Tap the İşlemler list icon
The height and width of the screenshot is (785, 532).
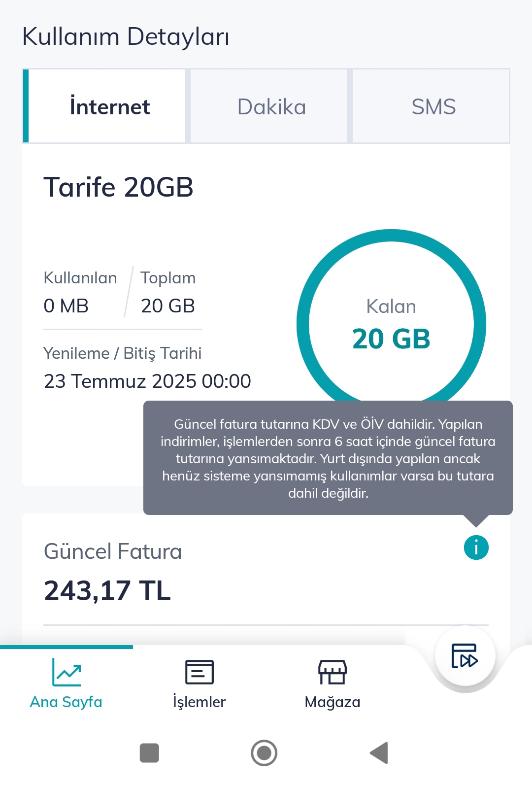coord(199,672)
